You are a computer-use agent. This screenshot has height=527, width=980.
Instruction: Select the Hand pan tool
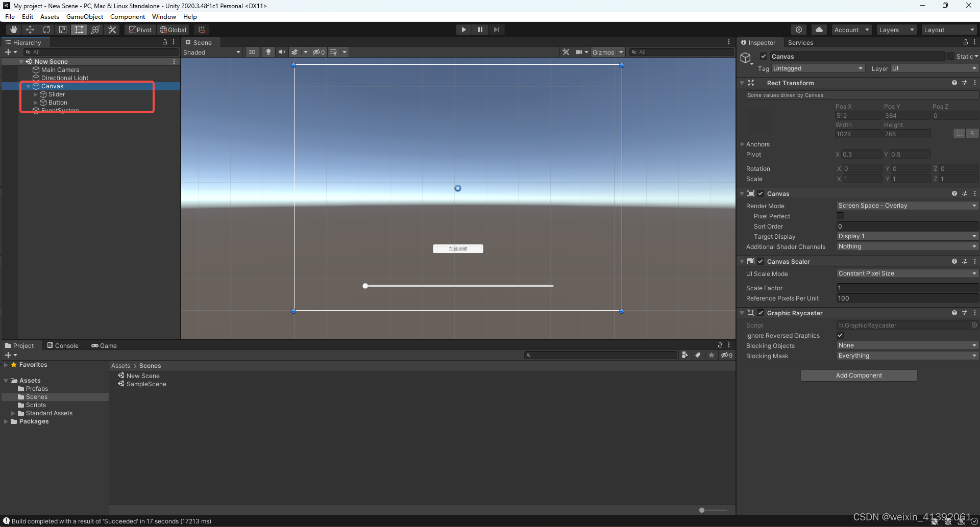[x=14, y=29]
